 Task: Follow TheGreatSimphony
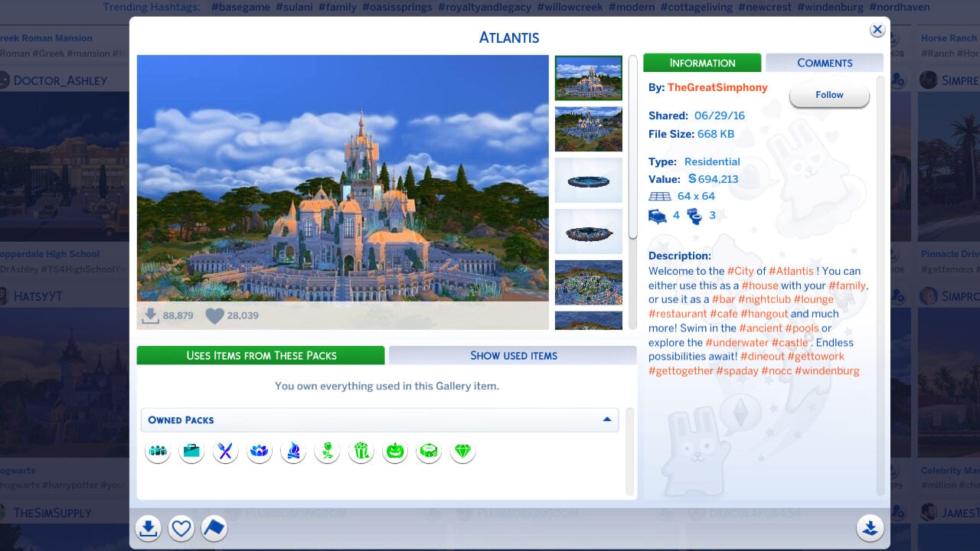click(829, 95)
